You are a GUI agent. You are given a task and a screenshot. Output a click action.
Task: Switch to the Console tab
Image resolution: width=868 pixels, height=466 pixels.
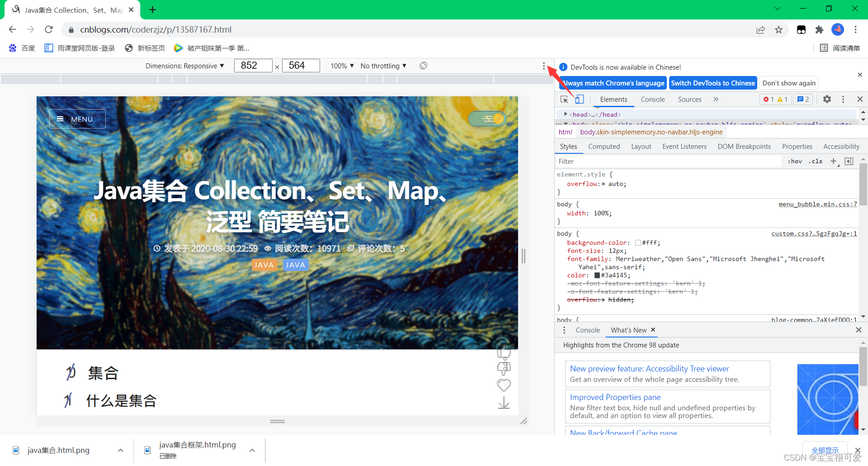[652, 100]
